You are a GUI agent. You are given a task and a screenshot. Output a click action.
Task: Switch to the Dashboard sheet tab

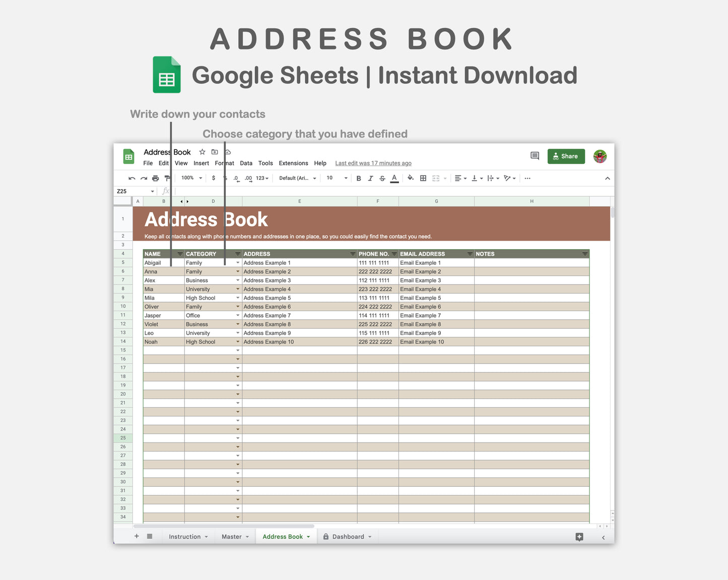pos(348,536)
